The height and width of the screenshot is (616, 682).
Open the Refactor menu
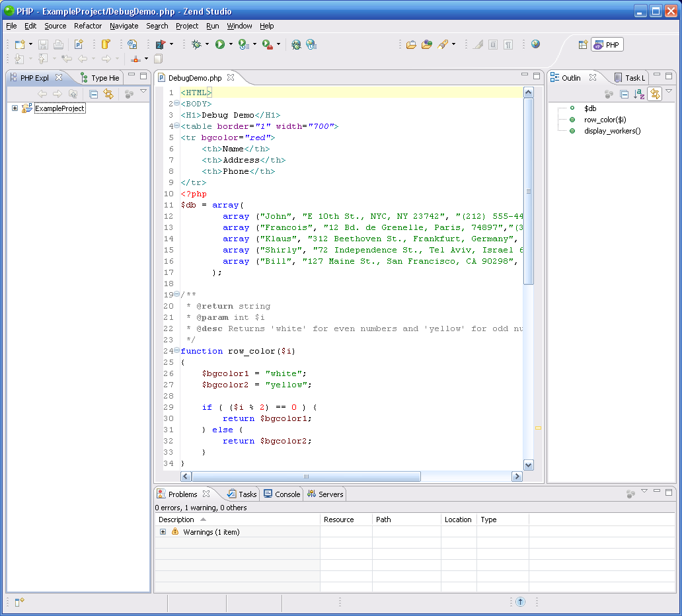tap(88, 26)
